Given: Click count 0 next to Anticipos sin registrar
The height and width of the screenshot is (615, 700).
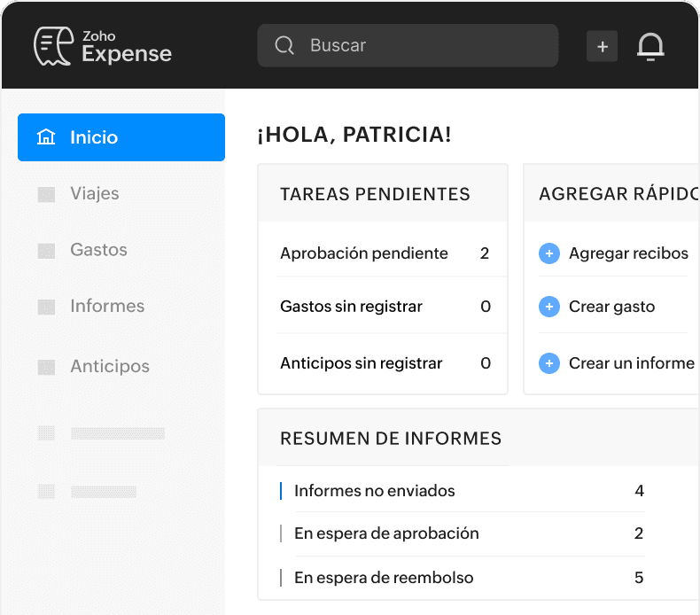Looking at the screenshot, I should [x=486, y=363].
